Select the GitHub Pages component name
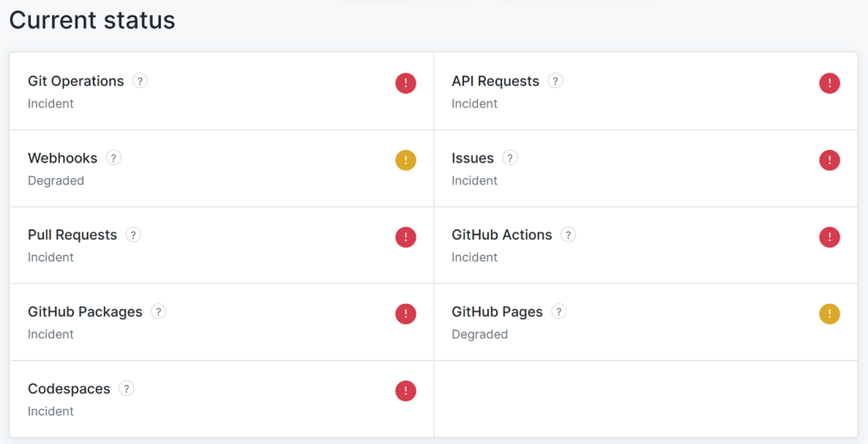 tap(497, 312)
